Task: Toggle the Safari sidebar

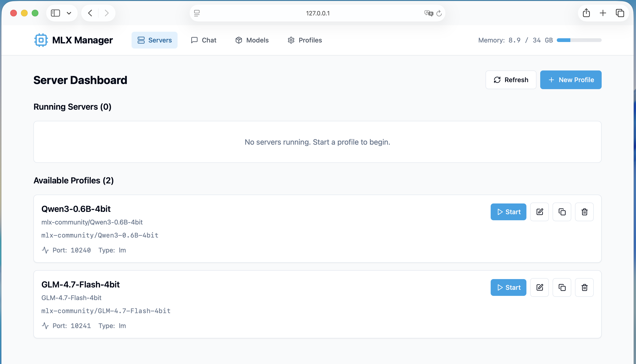Action: 55,13
